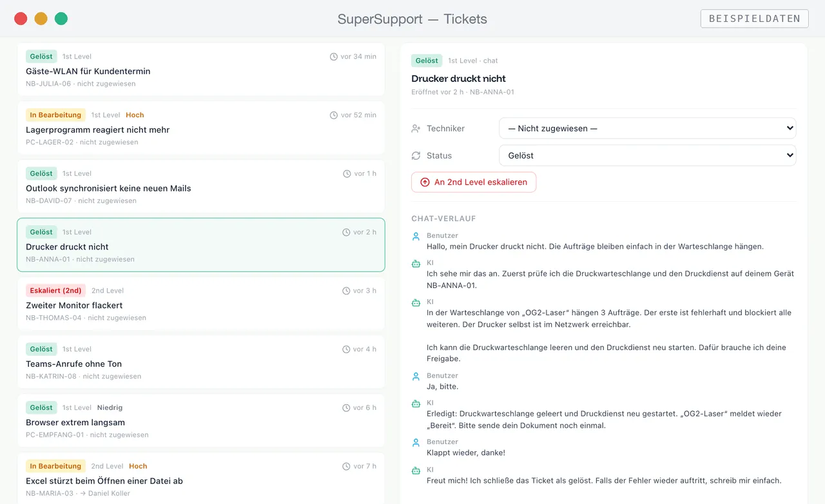Click the clock icon beside 'vor 34 min'

pos(334,57)
